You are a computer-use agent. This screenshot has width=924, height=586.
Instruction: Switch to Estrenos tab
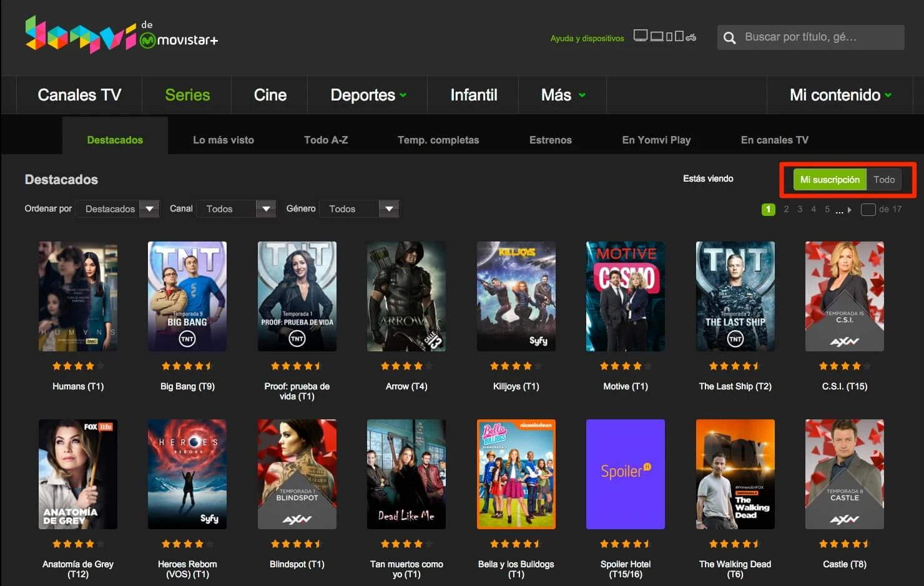pos(551,140)
